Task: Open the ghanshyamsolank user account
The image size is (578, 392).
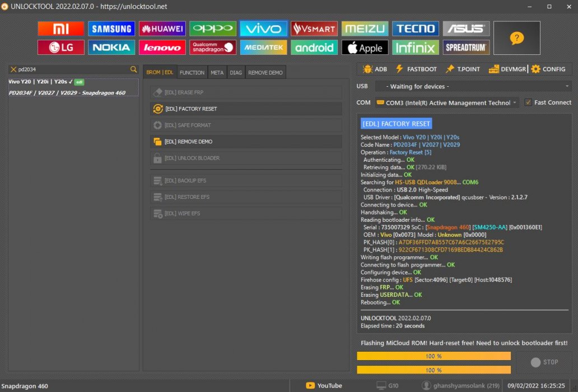Action: 460,386
